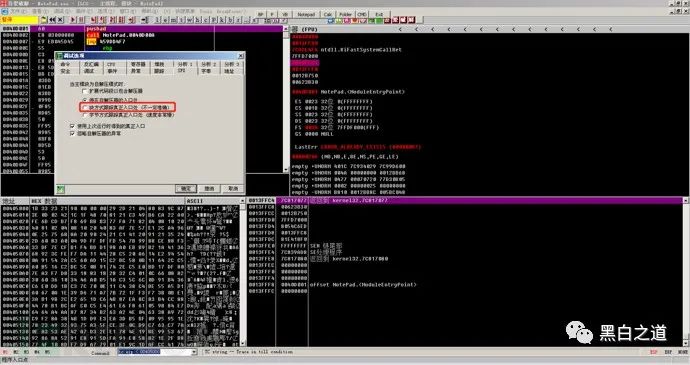Open the Command bar dropdown arrow
The height and width of the screenshot is (365, 690).
point(194,352)
